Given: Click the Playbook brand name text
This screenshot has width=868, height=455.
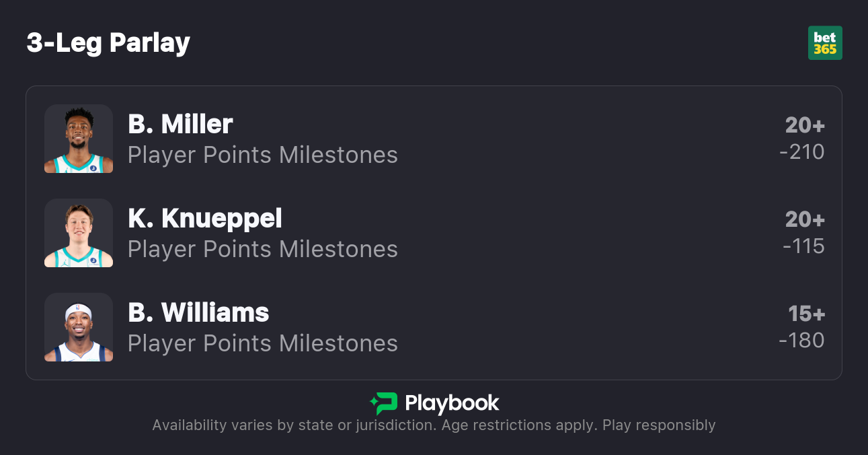Looking at the screenshot, I should pyautogui.click(x=452, y=404).
